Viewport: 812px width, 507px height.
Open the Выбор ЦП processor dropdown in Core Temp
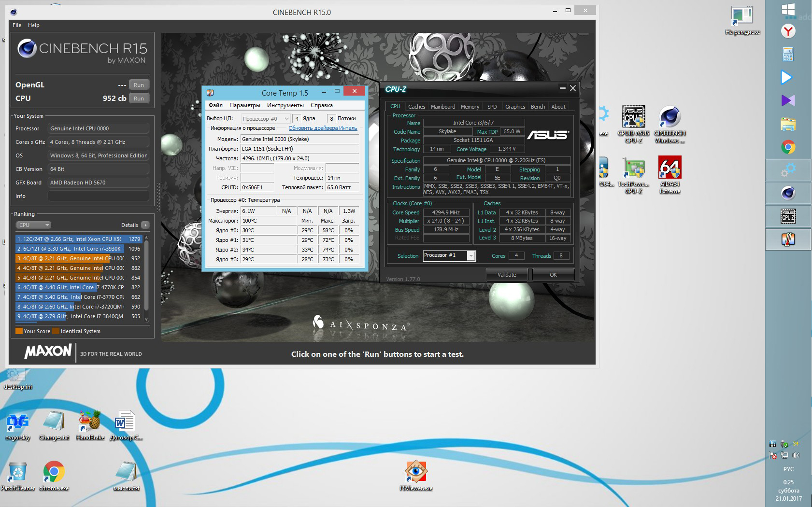coord(266,118)
